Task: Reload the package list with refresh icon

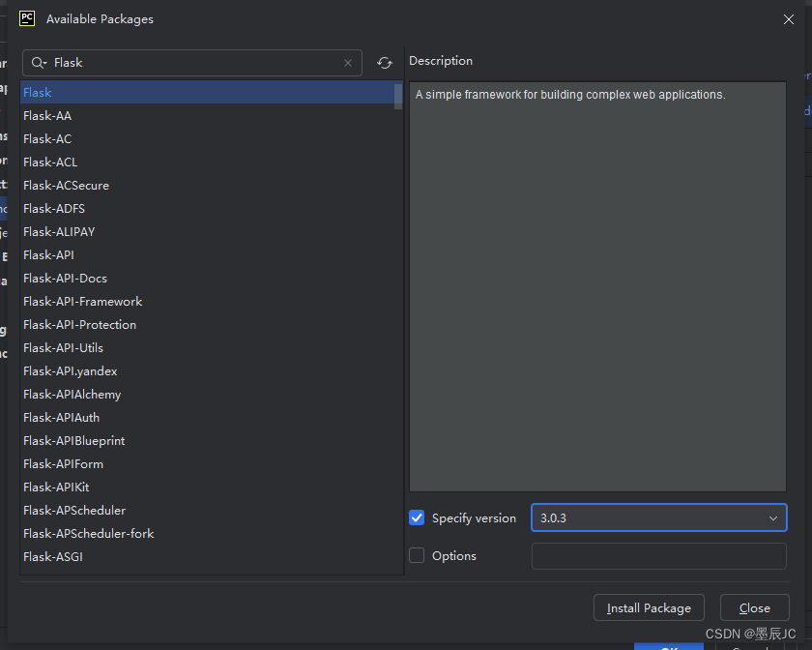Action: point(385,63)
